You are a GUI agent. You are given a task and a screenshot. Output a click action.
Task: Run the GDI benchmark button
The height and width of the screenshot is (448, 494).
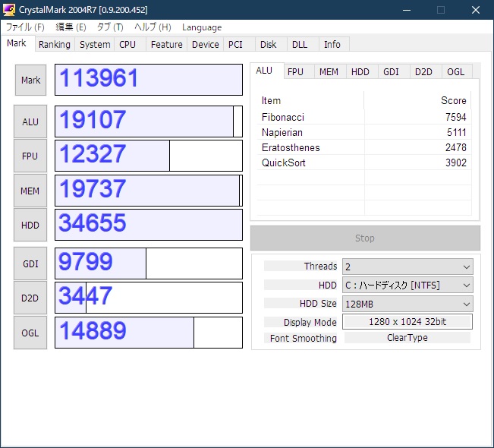point(30,263)
